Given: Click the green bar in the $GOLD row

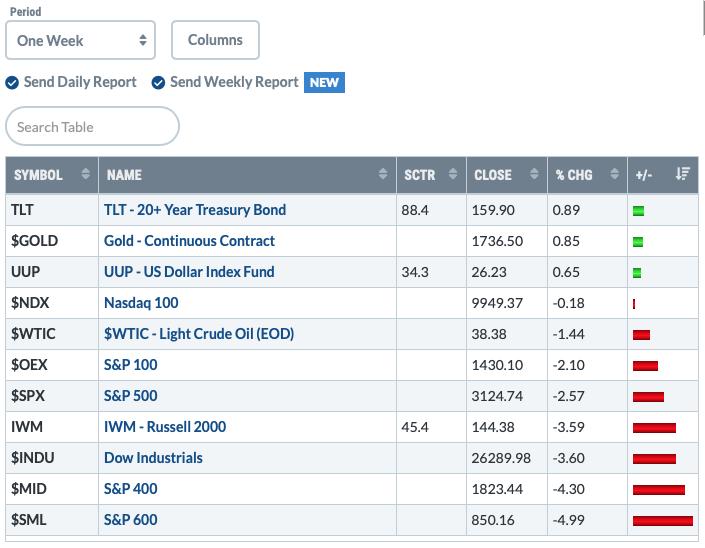Looking at the screenshot, I should (x=638, y=242).
